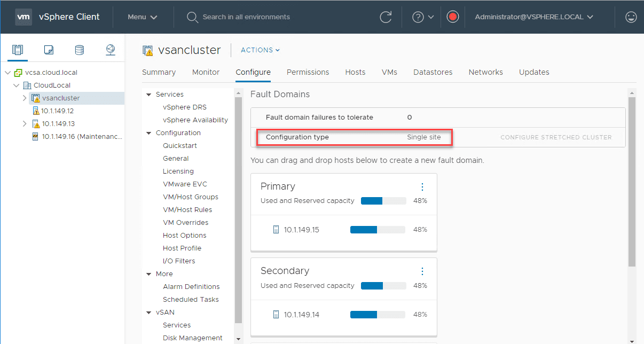Click Primary used and reserved capacity bar
Viewport: 644px width, 344px height.
383,201
